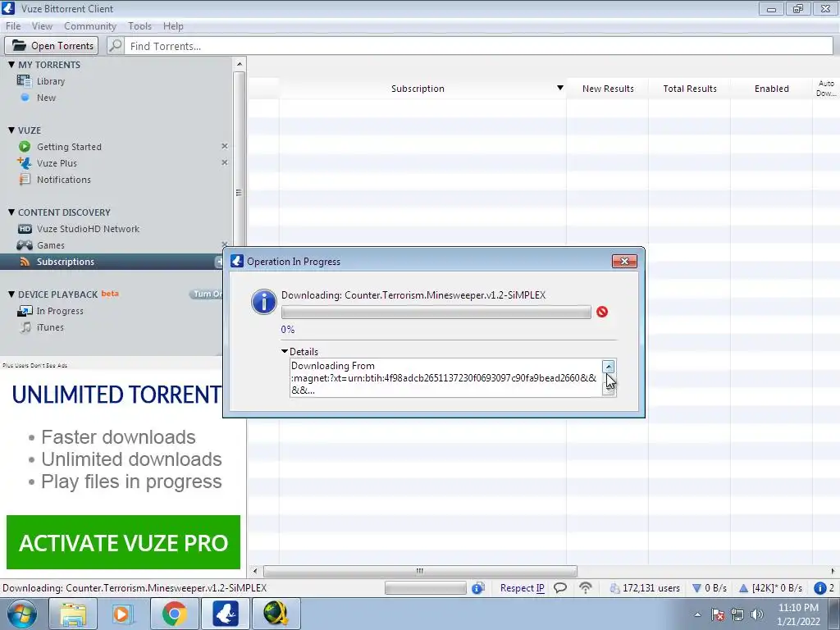
Task: Click the Action Center flag tray icon
Action: (718, 614)
